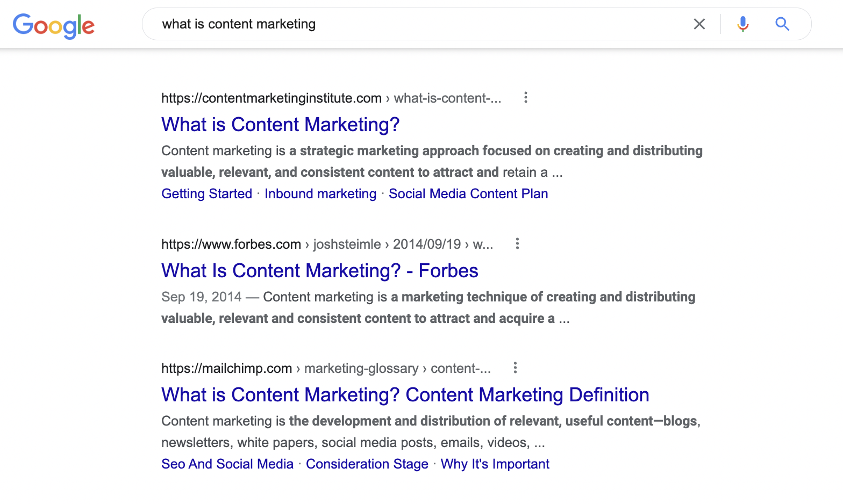Screen dimensions: 843x504
Task: Open three-dot menu for Mailchimp result
Action: click(x=515, y=368)
